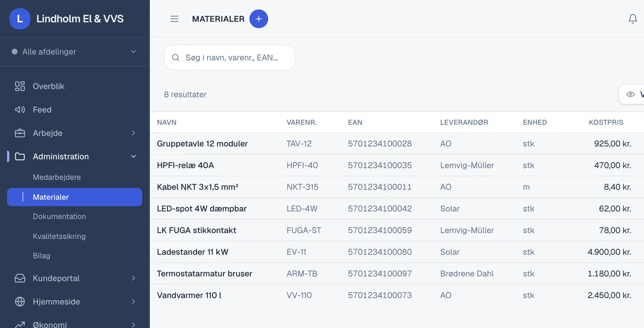Click the Feed megaphone icon

[20, 109]
